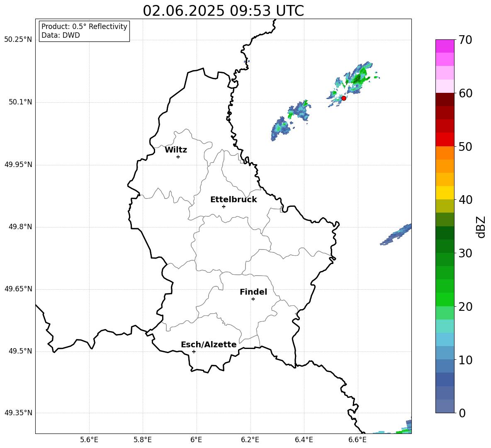The width and height of the screenshot is (491, 448).
Task: Click the Data: DWD text
Action: click(61, 35)
